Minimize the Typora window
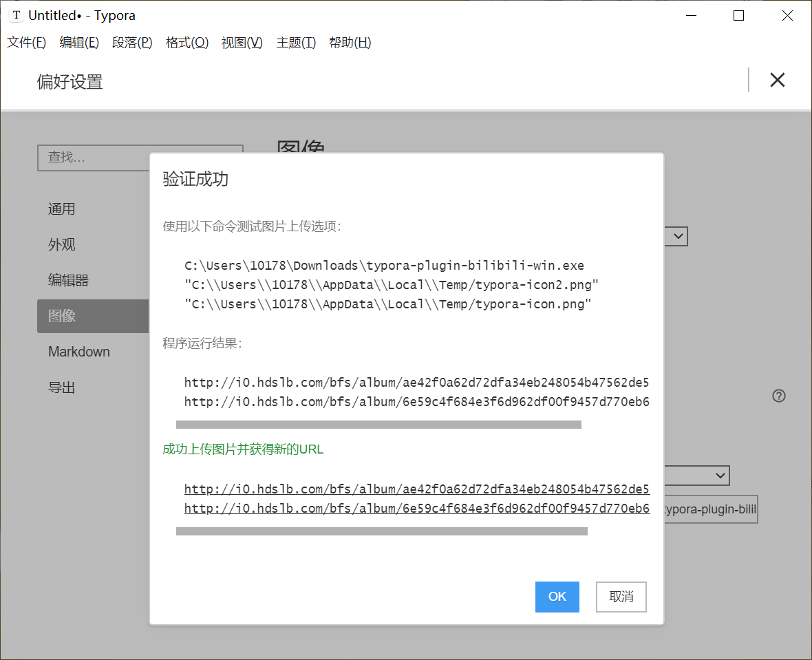The height and width of the screenshot is (660, 812). click(691, 16)
